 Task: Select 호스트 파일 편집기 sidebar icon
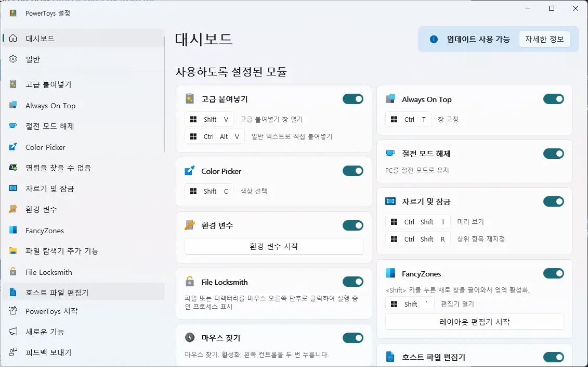(x=13, y=292)
